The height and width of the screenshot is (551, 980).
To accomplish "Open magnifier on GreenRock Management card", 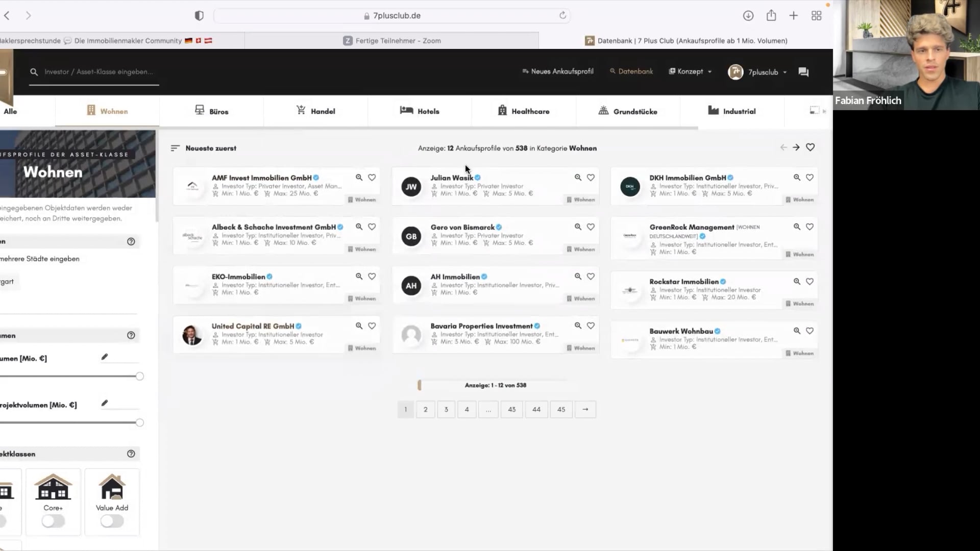I will [797, 227].
